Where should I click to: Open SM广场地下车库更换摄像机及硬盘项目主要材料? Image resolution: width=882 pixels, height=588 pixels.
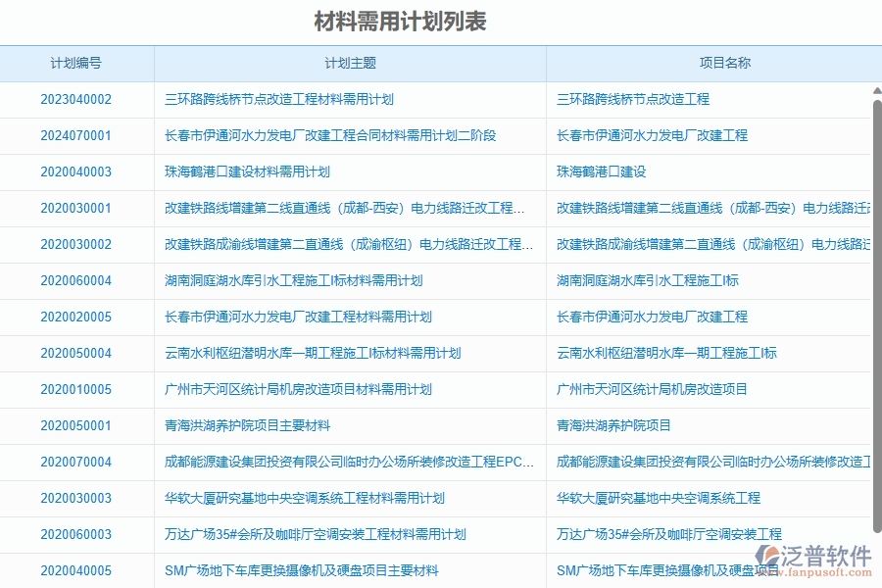(296, 569)
